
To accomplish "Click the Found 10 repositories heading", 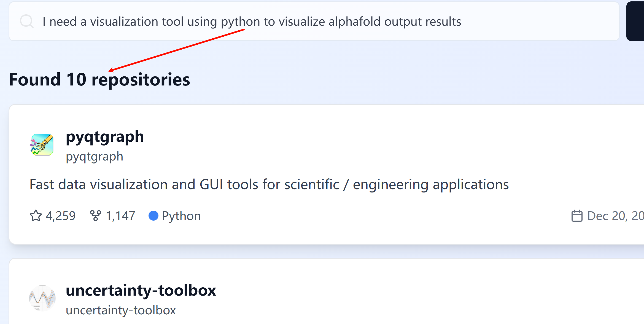I will click(99, 80).
